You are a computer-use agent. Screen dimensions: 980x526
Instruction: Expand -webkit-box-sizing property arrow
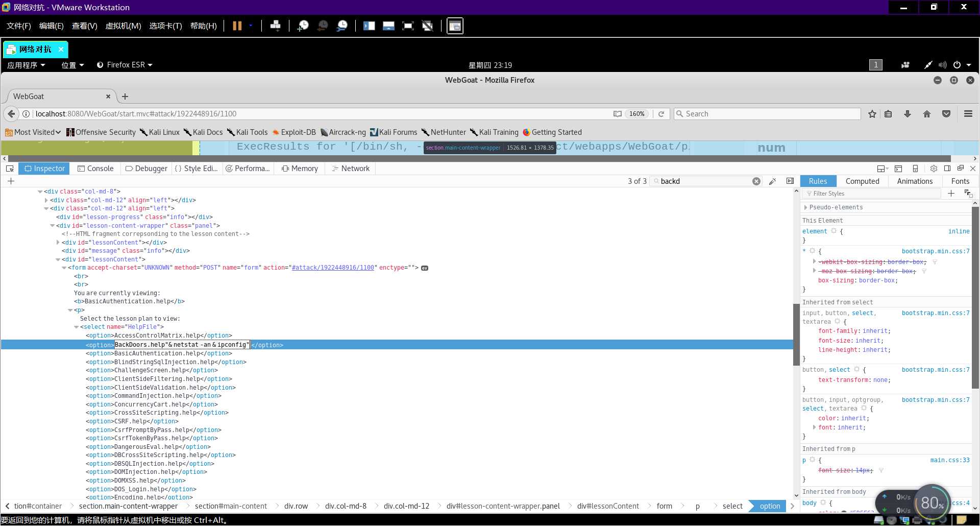click(x=815, y=262)
